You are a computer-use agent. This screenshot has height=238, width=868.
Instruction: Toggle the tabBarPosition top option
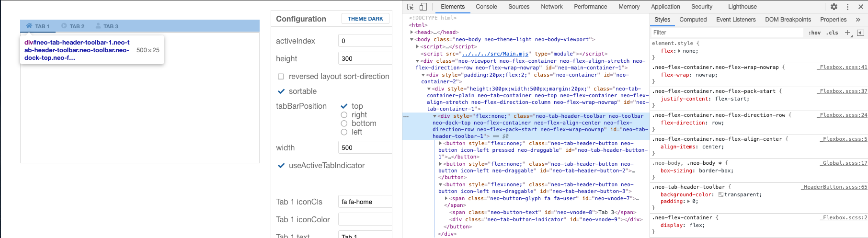[344, 106]
